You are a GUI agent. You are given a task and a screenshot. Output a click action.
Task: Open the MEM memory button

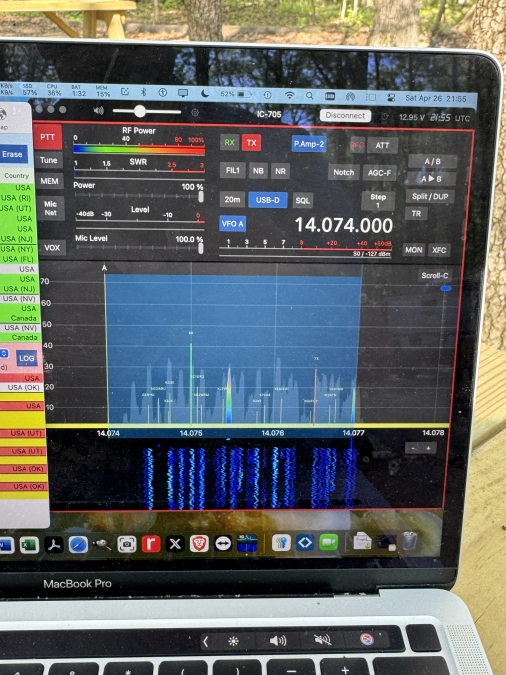click(50, 181)
